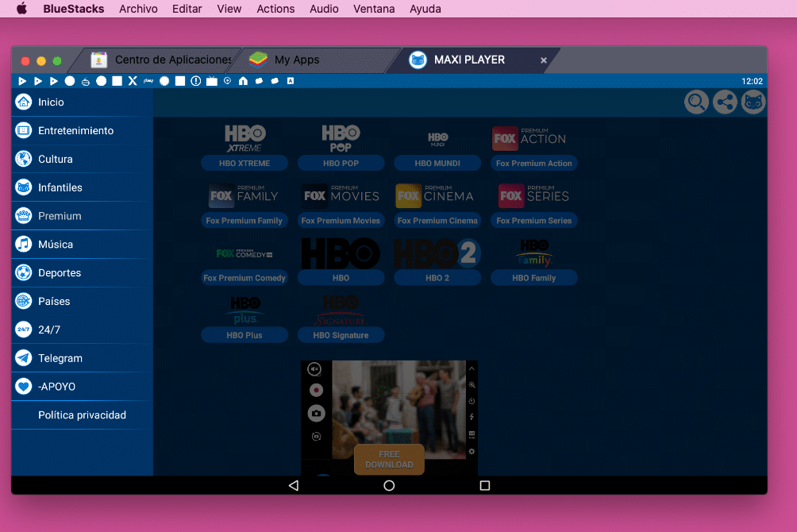Toggle recording with the red record button
The image size is (797, 532).
(316, 390)
